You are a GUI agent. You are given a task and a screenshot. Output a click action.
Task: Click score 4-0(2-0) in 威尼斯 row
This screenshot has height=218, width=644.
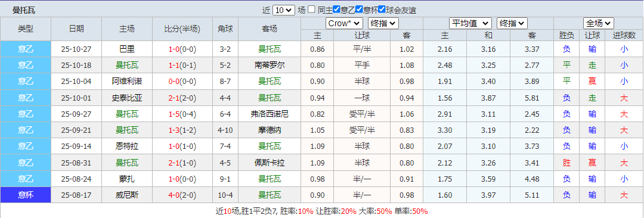click(182, 195)
